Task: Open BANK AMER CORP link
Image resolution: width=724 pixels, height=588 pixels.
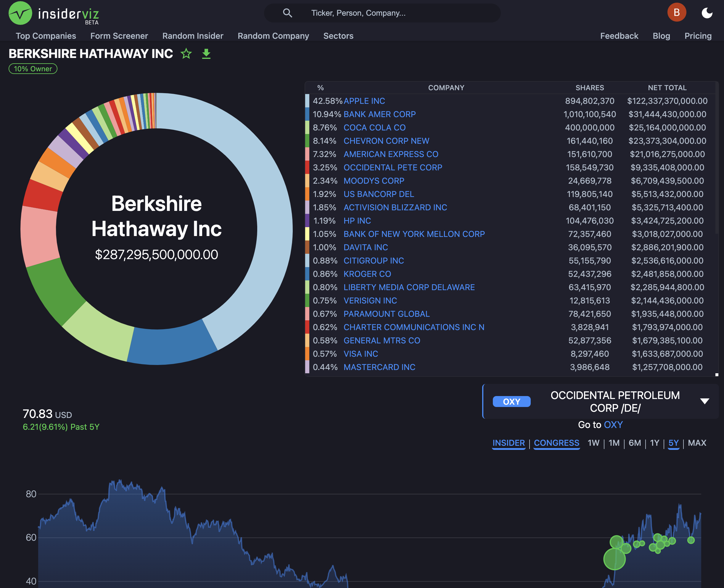Action: (x=380, y=114)
